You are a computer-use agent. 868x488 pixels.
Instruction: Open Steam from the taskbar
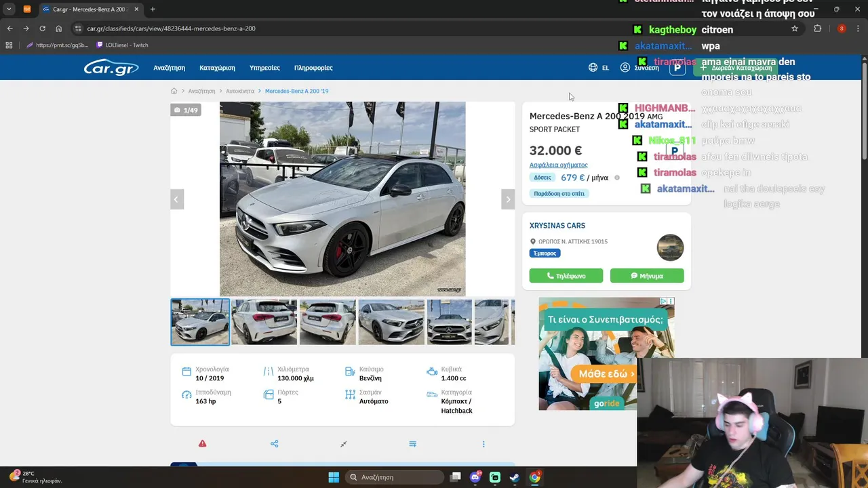tap(515, 477)
